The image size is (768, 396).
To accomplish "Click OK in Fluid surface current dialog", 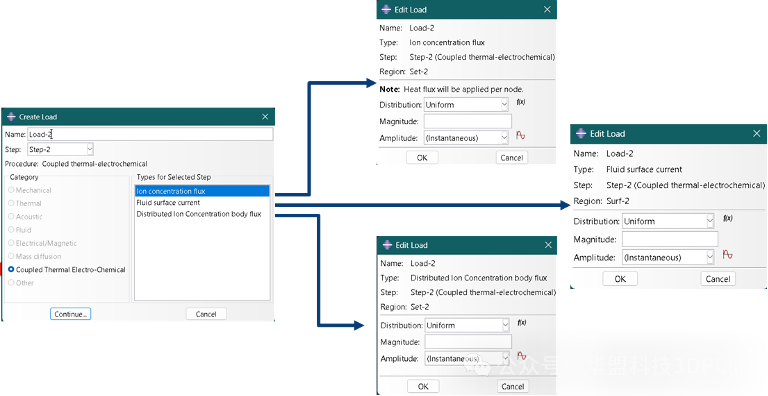I will coord(620,279).
